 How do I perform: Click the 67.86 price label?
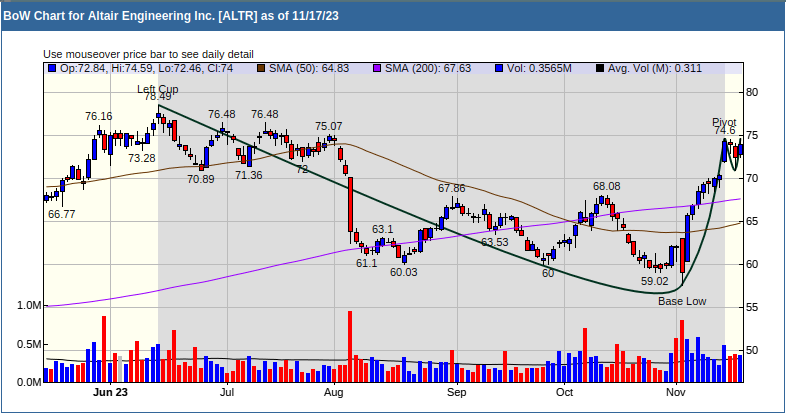452,188
